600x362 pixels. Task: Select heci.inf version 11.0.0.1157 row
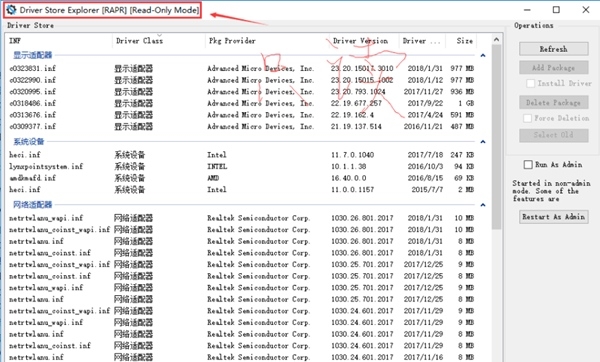241,189
